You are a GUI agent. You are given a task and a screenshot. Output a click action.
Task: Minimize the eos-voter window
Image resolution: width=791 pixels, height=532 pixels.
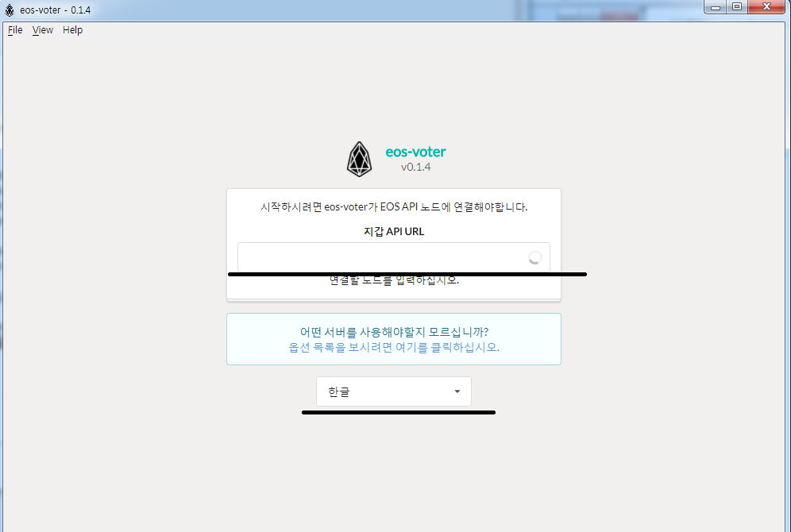(716, 7)
